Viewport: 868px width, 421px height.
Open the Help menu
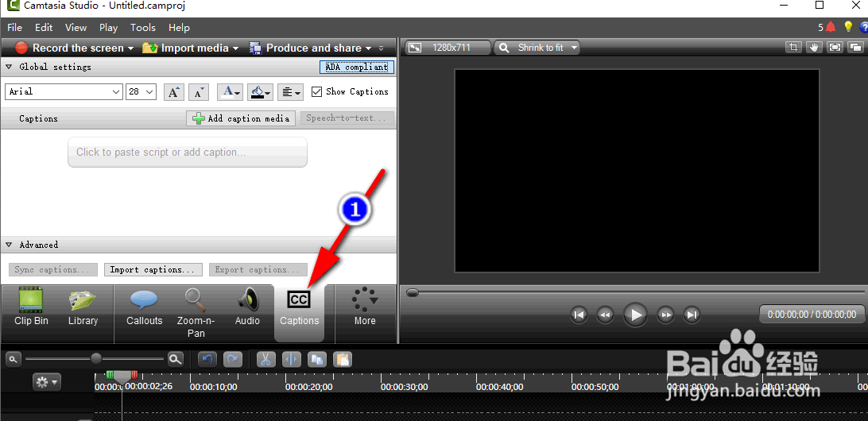point(179,27)
